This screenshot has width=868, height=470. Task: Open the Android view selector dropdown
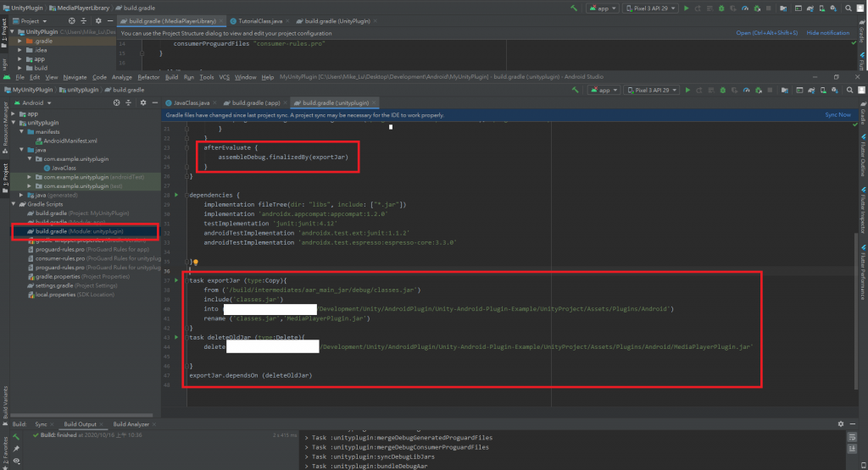click(33, 102)
